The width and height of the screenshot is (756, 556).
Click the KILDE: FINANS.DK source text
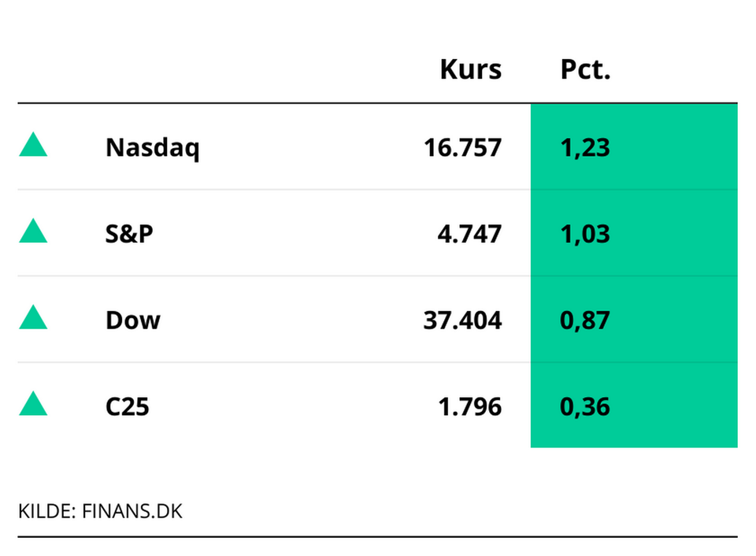[100, 511]
